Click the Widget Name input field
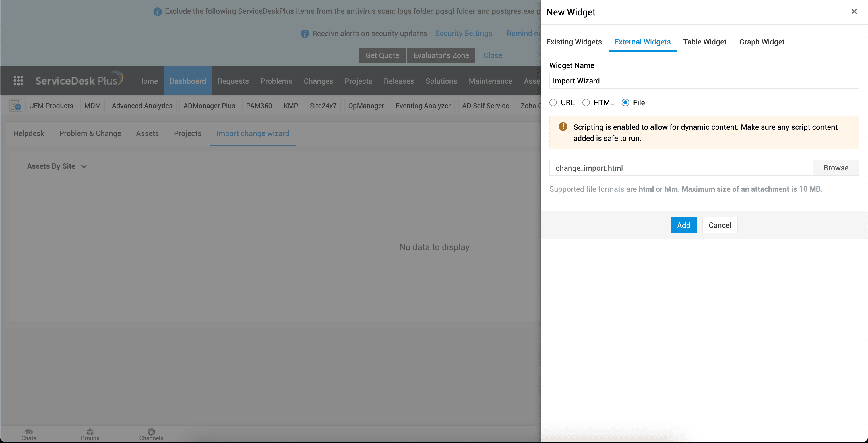 click(x=704, y=81)
